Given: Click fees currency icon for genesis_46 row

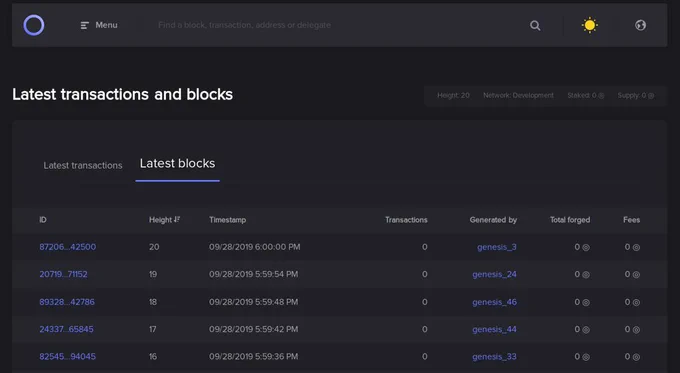Looking at the screenshot, I should (636, 302).
